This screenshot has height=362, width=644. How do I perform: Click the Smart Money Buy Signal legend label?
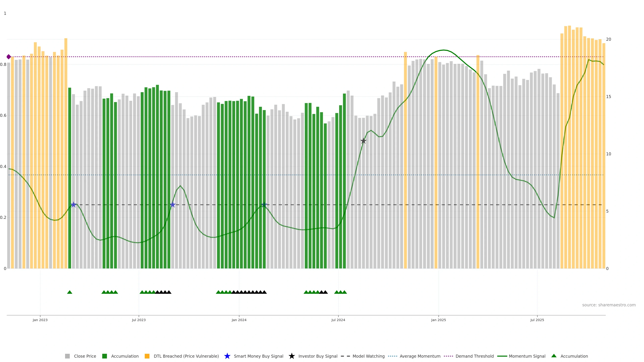[258, 356]
